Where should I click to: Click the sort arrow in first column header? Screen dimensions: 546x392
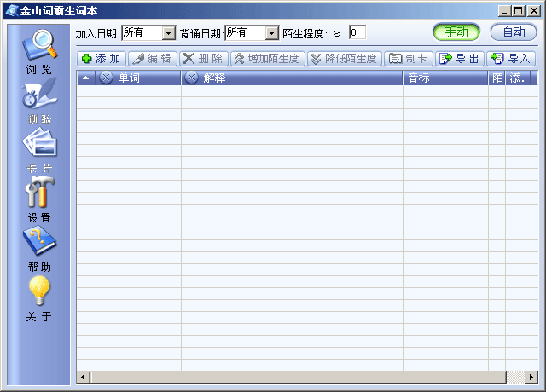pos(85,78)
